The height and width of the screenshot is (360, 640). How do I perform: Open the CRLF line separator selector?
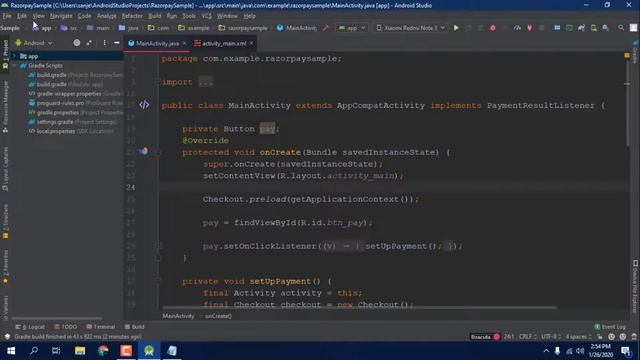[527, 337]
